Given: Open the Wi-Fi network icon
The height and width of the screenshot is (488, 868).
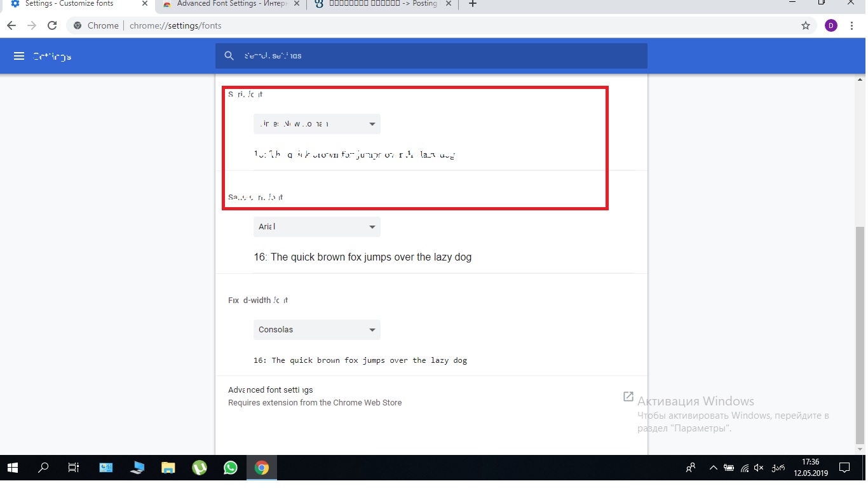Looking at the screenshot, I should (745, 468).
